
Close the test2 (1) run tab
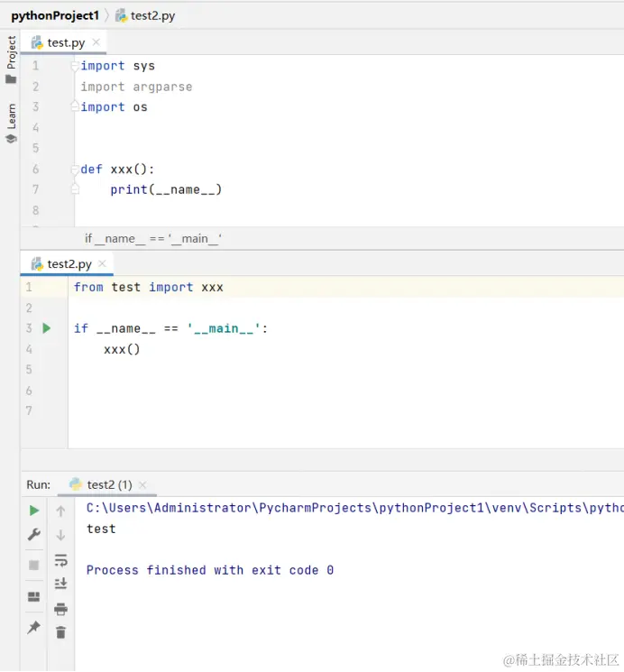[x=142, y=484]
